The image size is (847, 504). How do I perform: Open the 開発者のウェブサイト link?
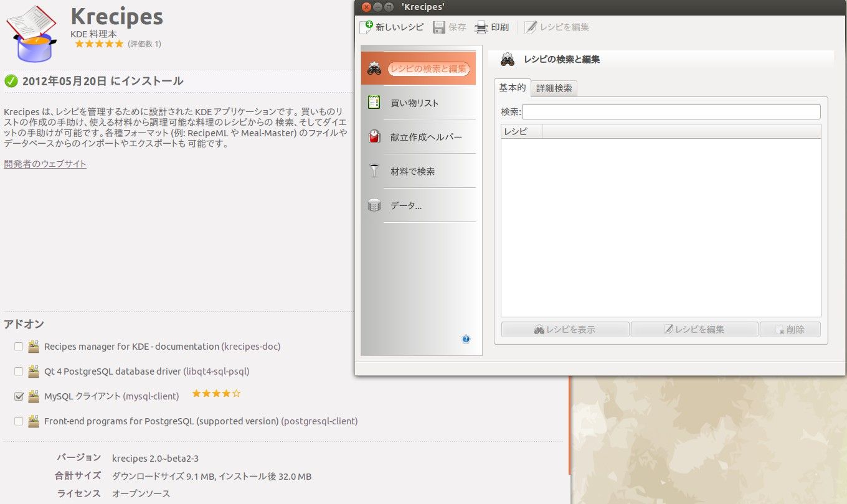[x=45, y=164]
